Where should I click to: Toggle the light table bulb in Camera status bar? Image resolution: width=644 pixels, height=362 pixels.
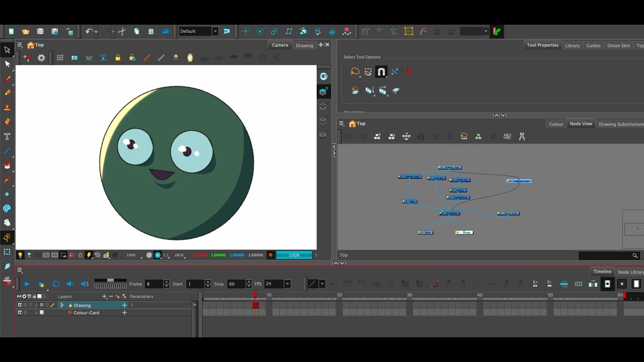click(x=20, y=255)
